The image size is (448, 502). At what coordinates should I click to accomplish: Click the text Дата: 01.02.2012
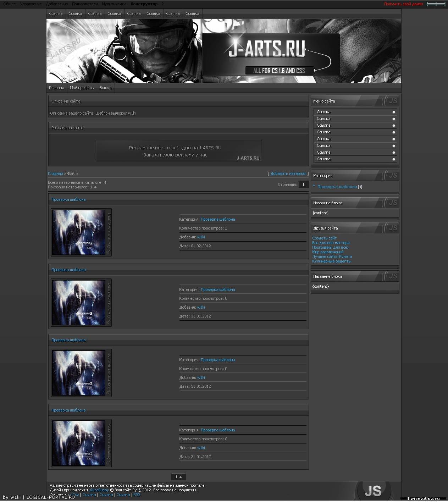[x=195, y=246]
